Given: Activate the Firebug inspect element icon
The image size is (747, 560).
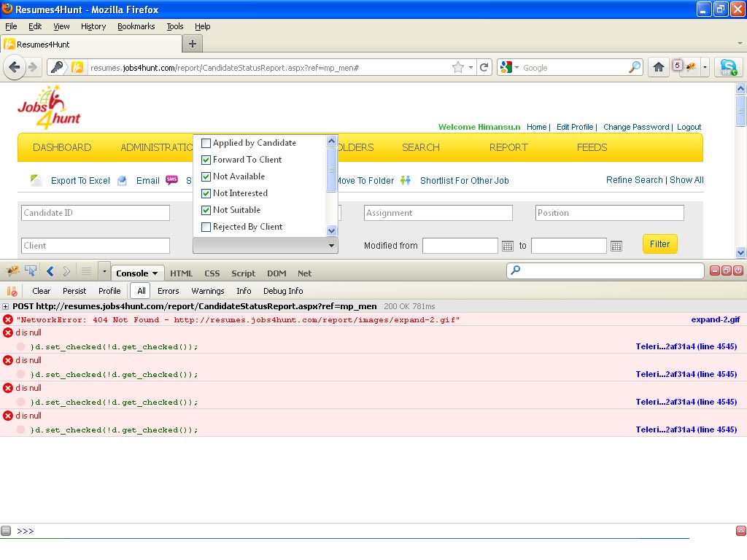Looking at the screenshot, I should [x=31, y=271].
